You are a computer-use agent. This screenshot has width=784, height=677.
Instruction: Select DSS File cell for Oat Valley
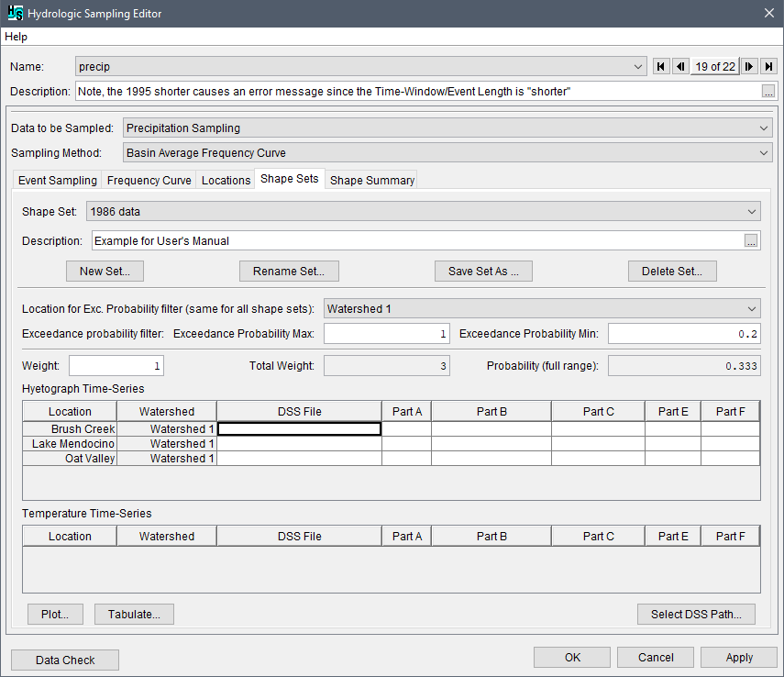pos(300,459)
